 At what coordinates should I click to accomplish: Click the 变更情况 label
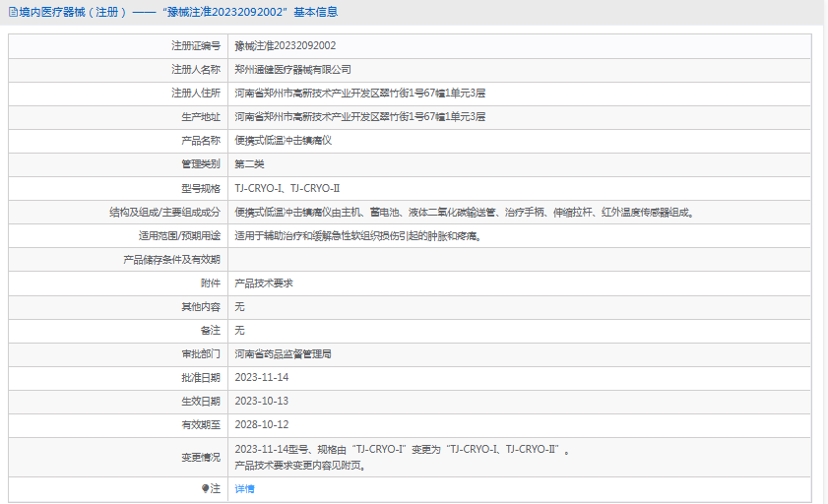pos(201,458)
